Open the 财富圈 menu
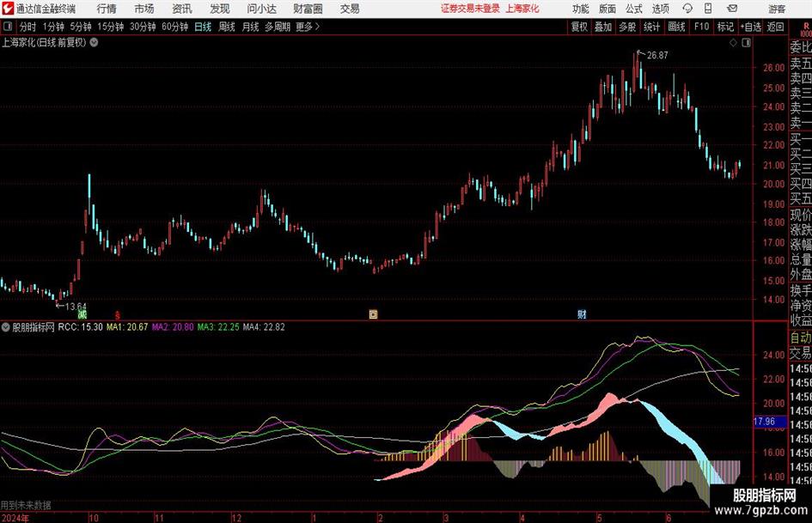Image resolution: width=812 pixels, height=523 pixels. [308, 9]
